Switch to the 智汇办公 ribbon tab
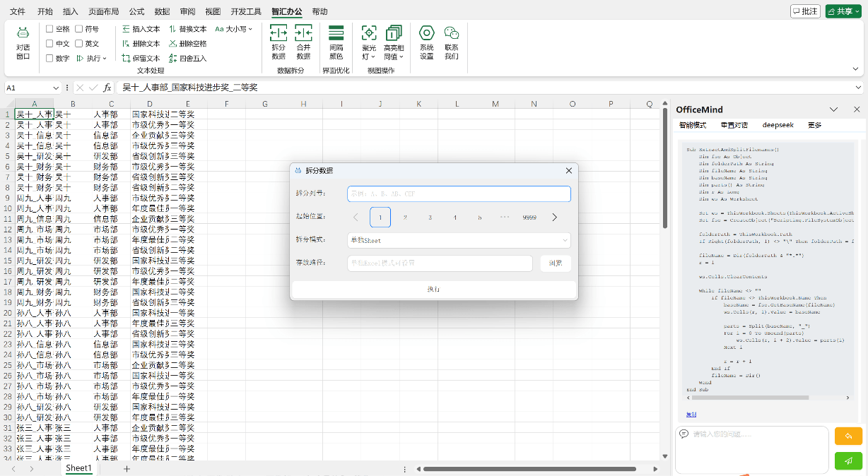This screenshot has width=868, height=476. 286,11
